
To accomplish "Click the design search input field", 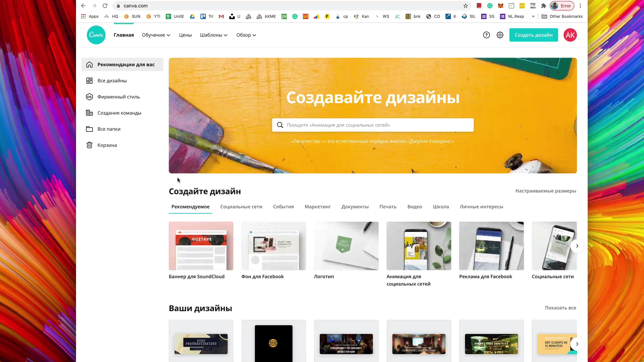I will (373, 125).
